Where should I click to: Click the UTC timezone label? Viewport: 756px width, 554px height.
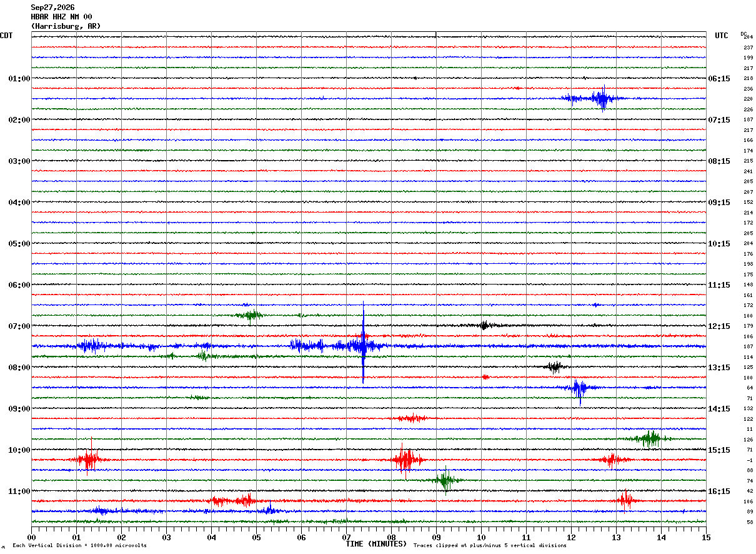click(x=722, y=36)
